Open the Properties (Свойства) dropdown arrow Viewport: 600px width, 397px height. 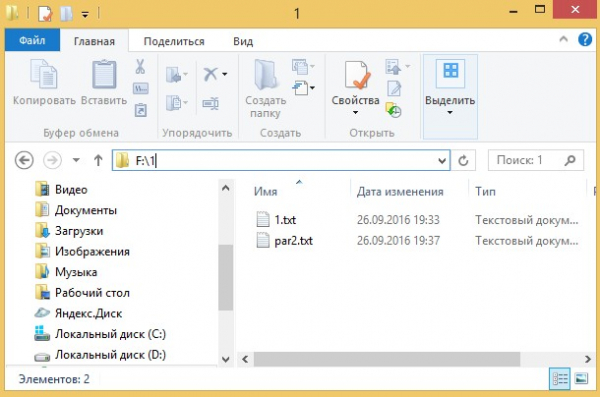pos(355,113)
